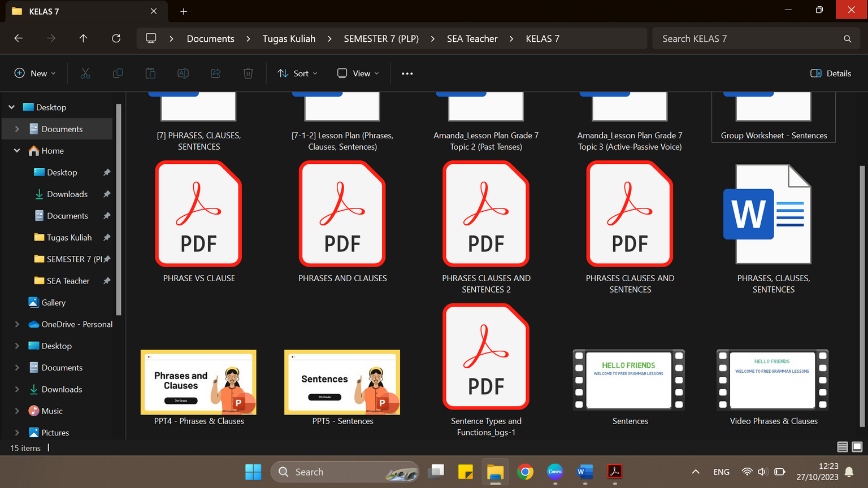The width and height of the screenshot is (868, 488).
Task: Collapse the Home section in sidebar
Action: pos(17,151)
